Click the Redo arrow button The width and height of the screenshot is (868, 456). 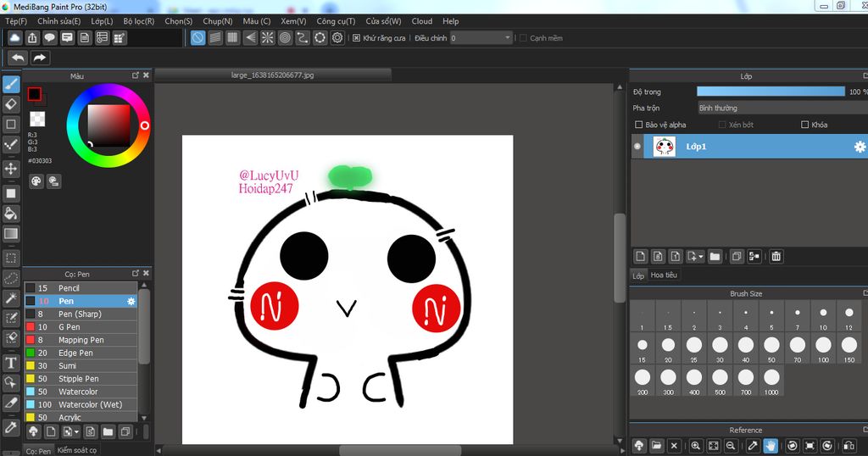(40, 58)
